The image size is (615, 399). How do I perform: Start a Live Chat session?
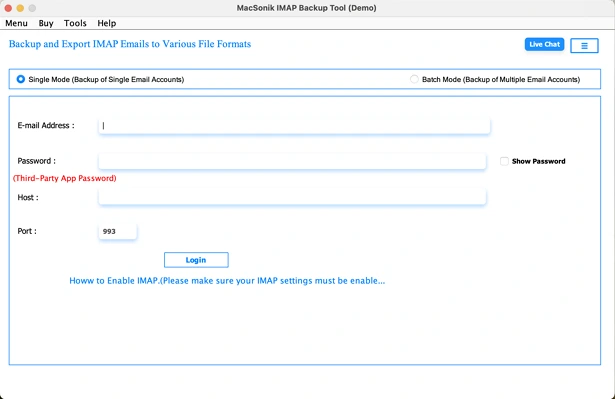(x=544, y=44)
